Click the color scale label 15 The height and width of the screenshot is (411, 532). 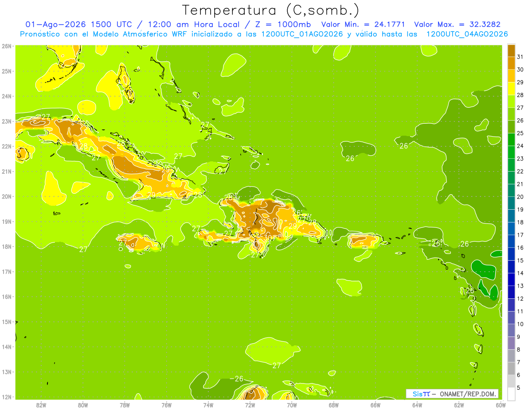pos(520,260)
